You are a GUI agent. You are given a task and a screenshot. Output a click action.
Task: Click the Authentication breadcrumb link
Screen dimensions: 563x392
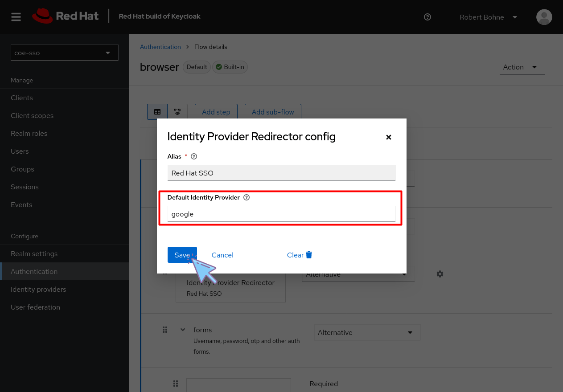pyautogui.click(x=160, y=47)
